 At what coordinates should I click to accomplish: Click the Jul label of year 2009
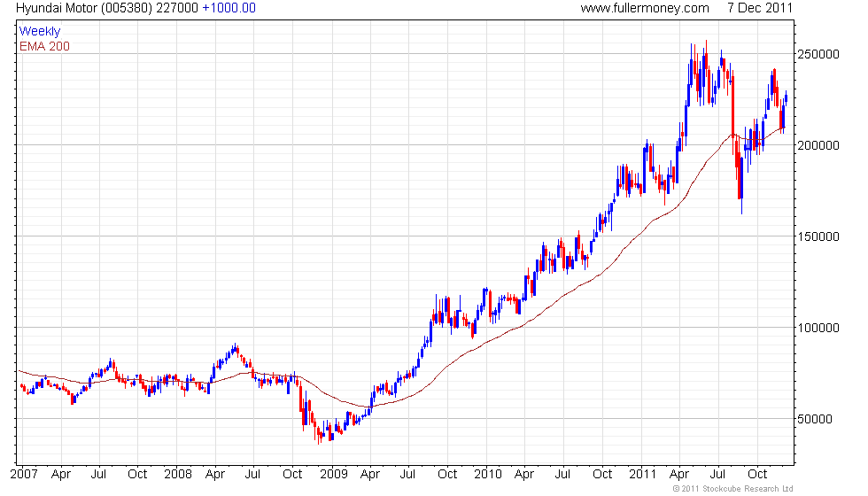coord(408,475)
